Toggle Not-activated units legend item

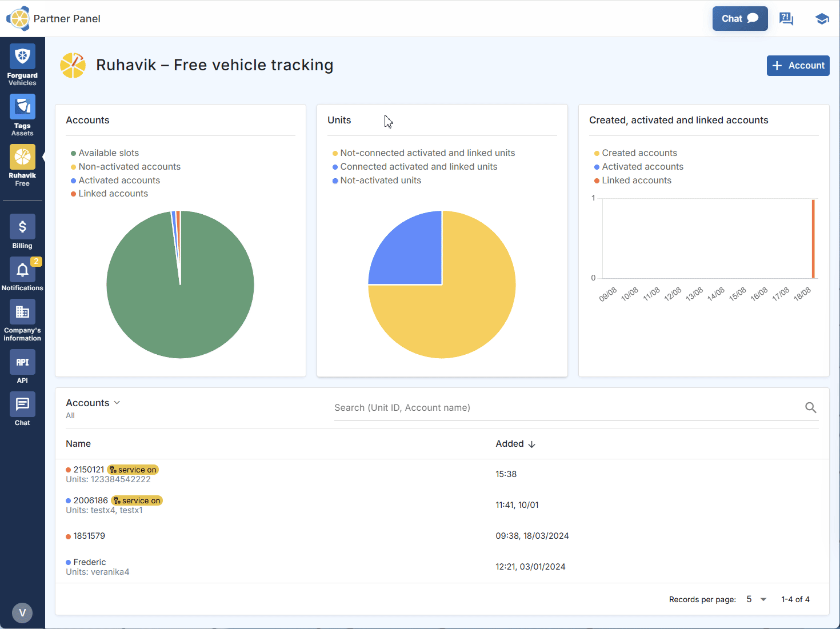click(380, 181)
